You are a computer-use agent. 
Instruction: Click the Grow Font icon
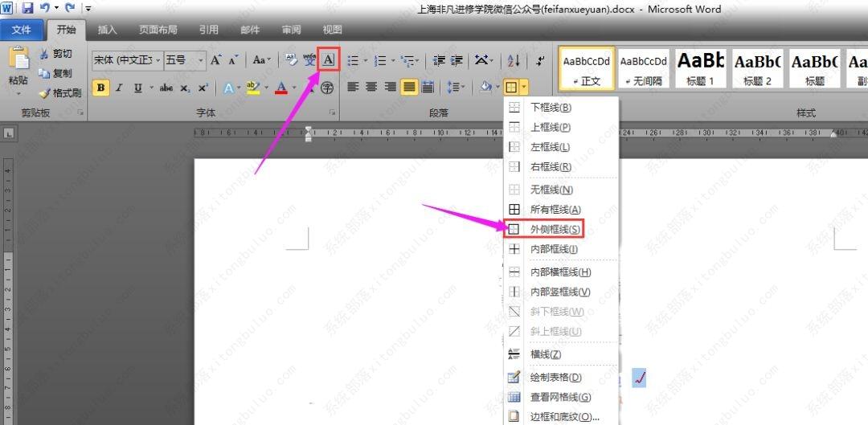click(216, 60)
